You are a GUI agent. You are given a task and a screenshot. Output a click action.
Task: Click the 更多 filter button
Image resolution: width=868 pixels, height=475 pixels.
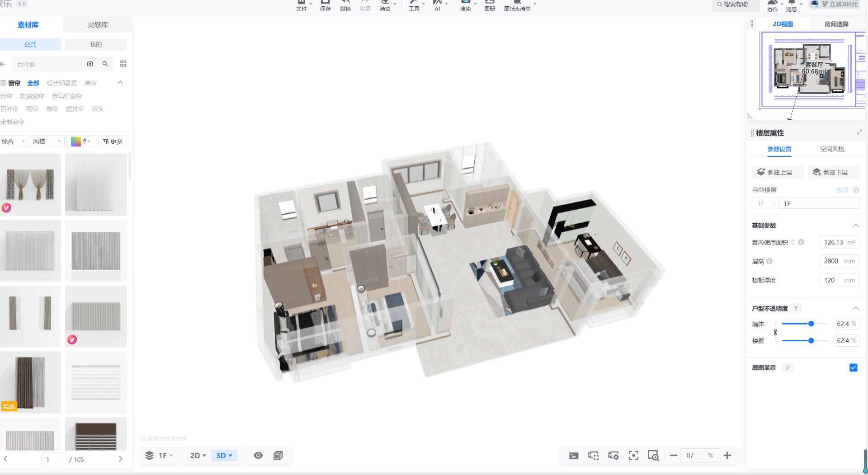click(113, 141)
